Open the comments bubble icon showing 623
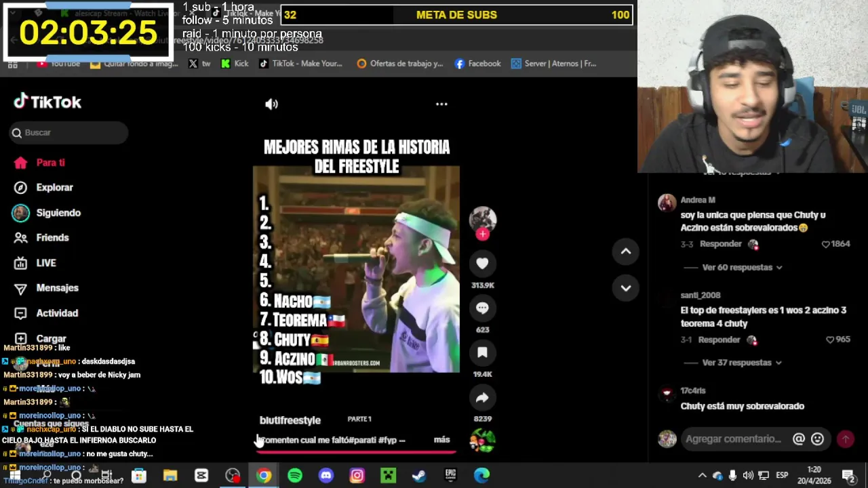868x488 pixels. tap(482, 308)
